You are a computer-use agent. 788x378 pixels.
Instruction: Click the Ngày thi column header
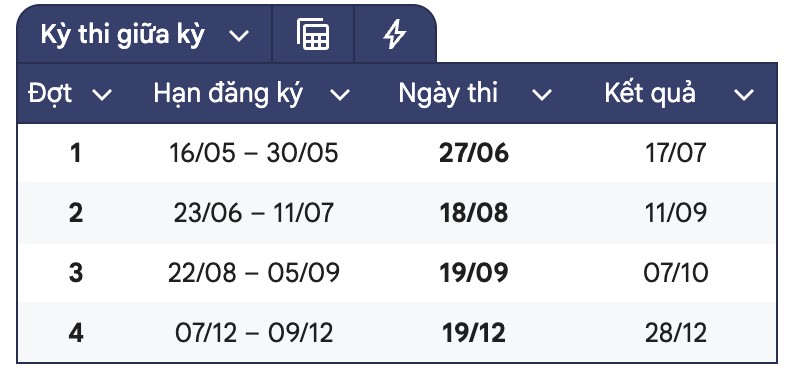coord(448,93)
